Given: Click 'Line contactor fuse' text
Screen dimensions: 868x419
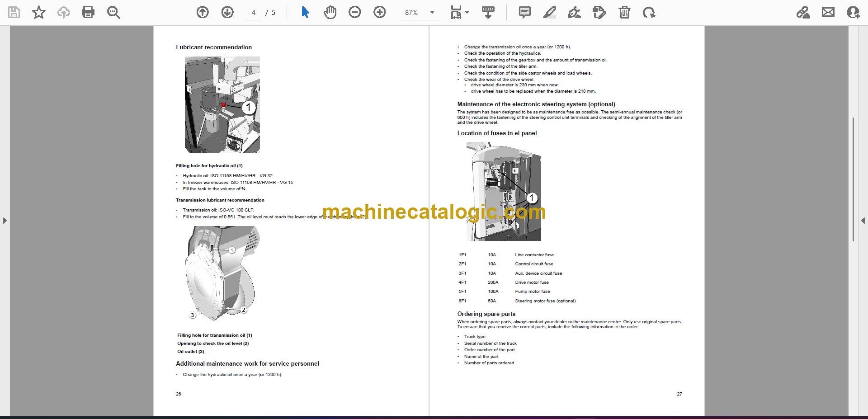Looking at the screenshot, I should pyautogui.click(x=534, y=255).
